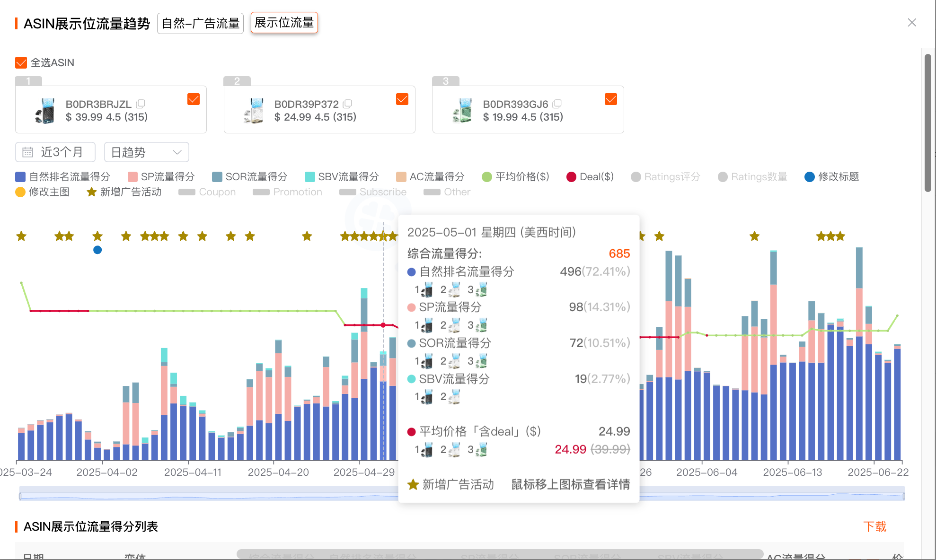
Task: Close the ASIN traffic trend dialog
Action: [912, 23]
